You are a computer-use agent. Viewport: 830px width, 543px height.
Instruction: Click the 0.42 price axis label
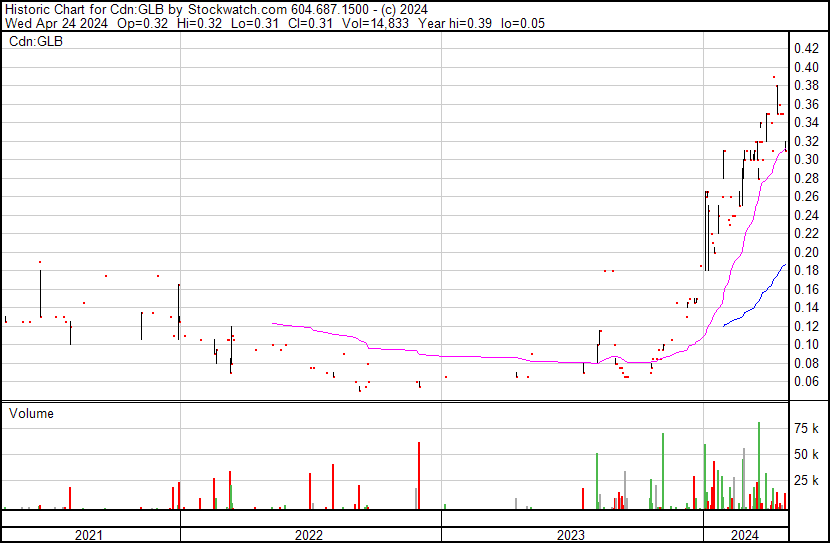pyautogui.click(x=806, y=49)
